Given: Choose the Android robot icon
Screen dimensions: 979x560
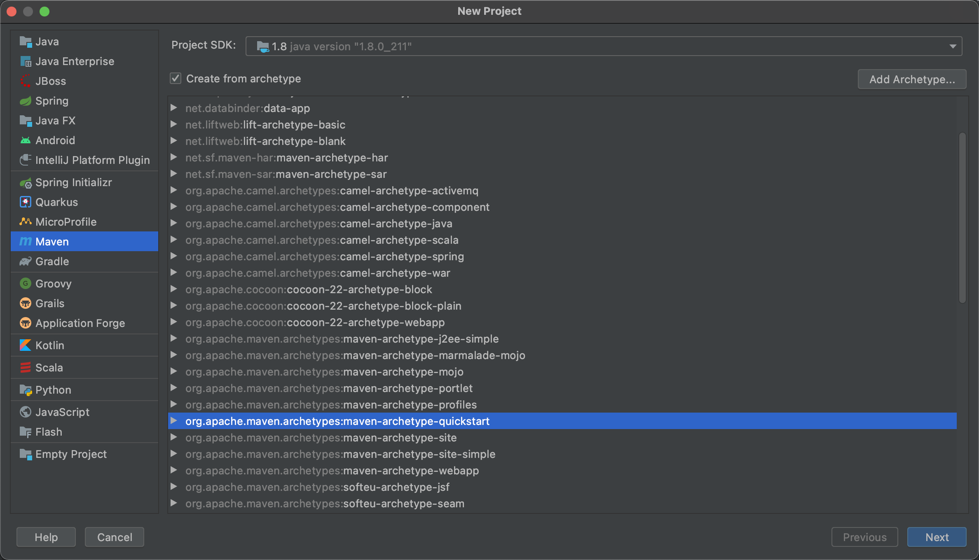Looking at the screenshot, I should tap(26, 140).
